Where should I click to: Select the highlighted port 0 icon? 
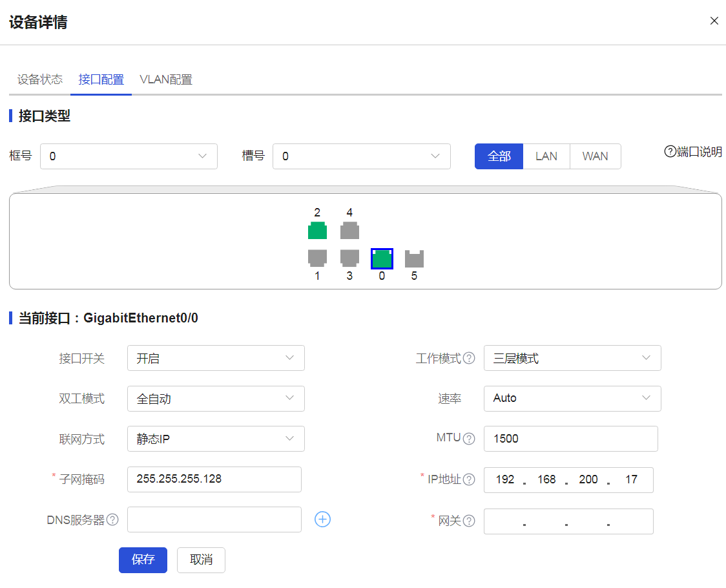pyautogui.click(x=382, y=258)
